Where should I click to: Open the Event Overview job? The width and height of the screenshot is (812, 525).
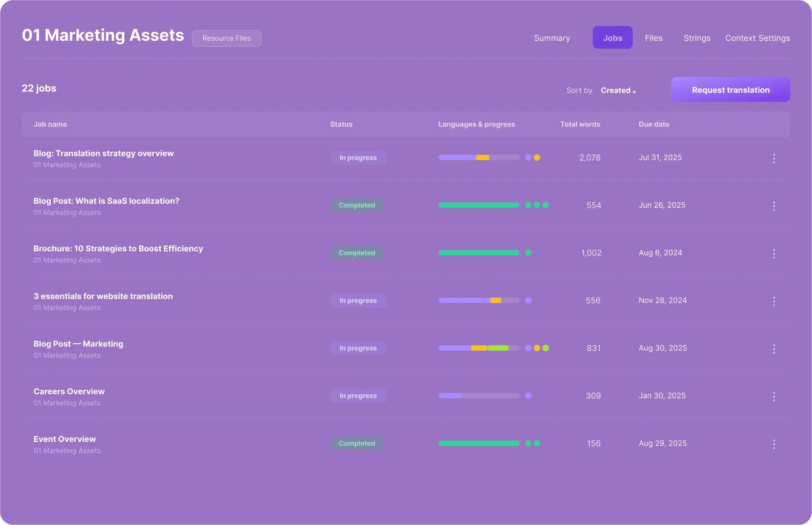tap(64, 439)
